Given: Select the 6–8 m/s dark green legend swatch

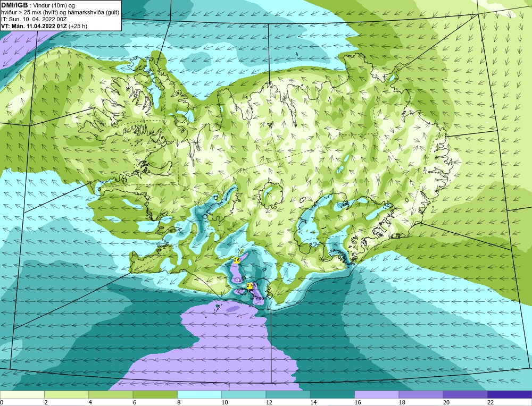Looking at the screenshot, I should (155, 395).
